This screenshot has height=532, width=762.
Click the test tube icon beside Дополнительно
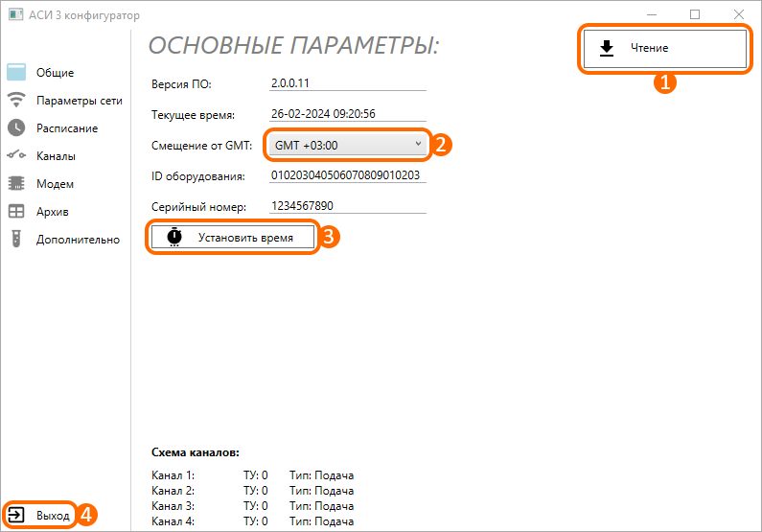[16, 239]
